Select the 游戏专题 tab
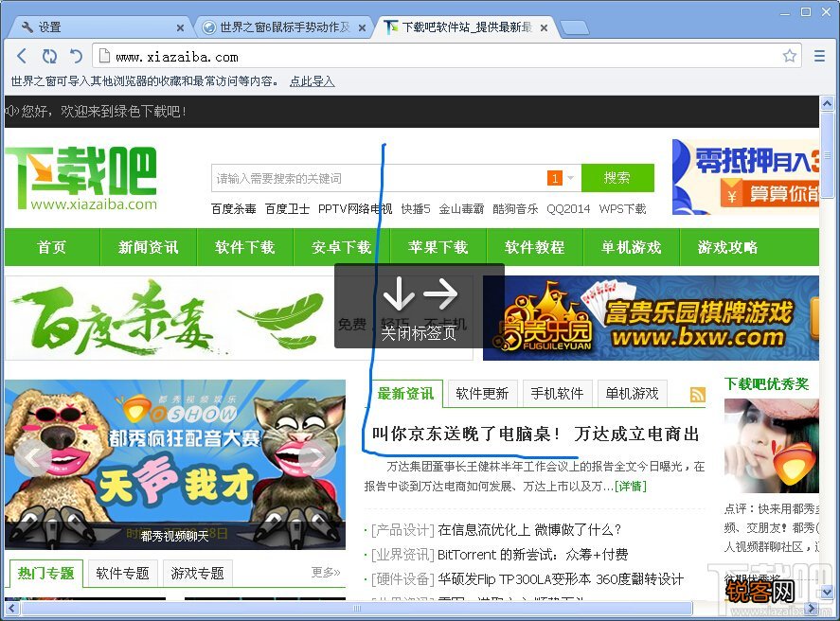The image size is (840, 621). coord(198,574)
